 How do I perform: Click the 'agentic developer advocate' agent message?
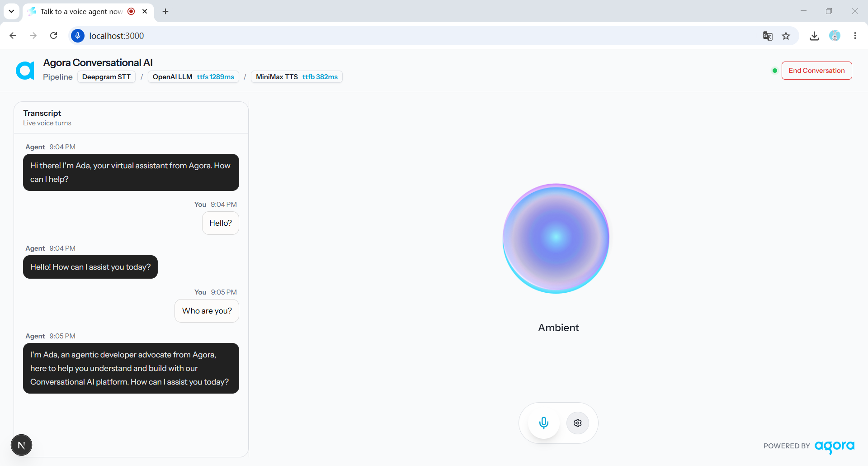[131, 368]
